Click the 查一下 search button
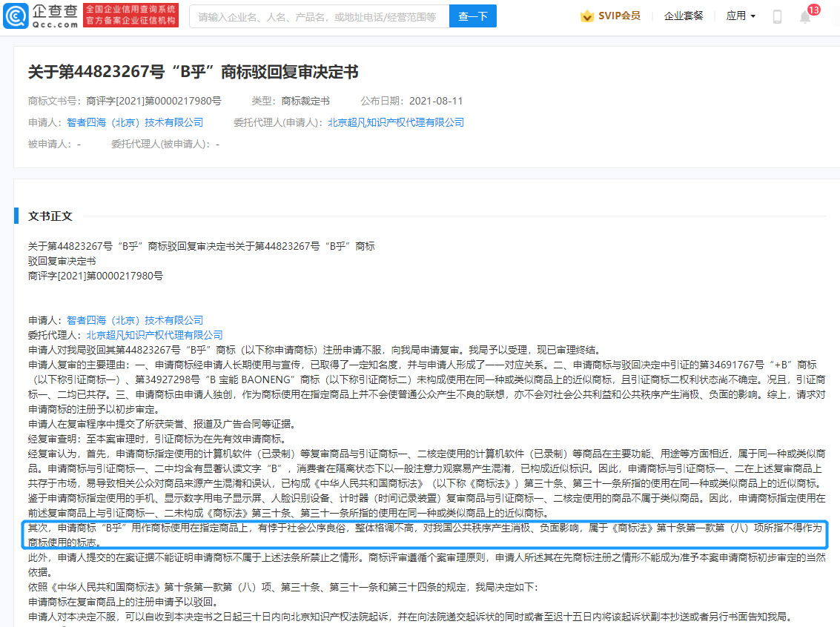This screenshot has width=840, height=627. [473, 16]
